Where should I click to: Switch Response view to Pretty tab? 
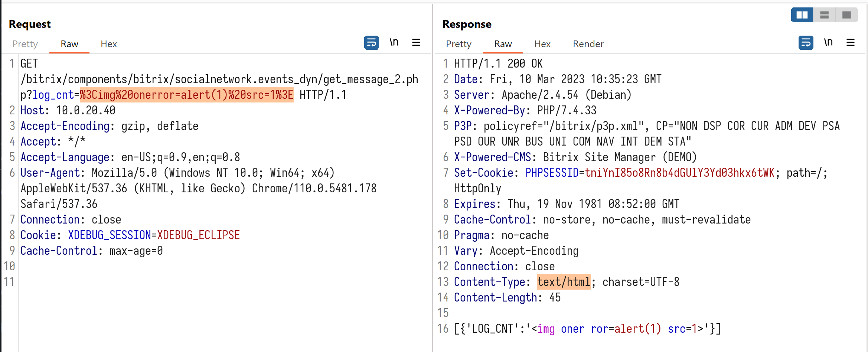click(x=459, y=44)
